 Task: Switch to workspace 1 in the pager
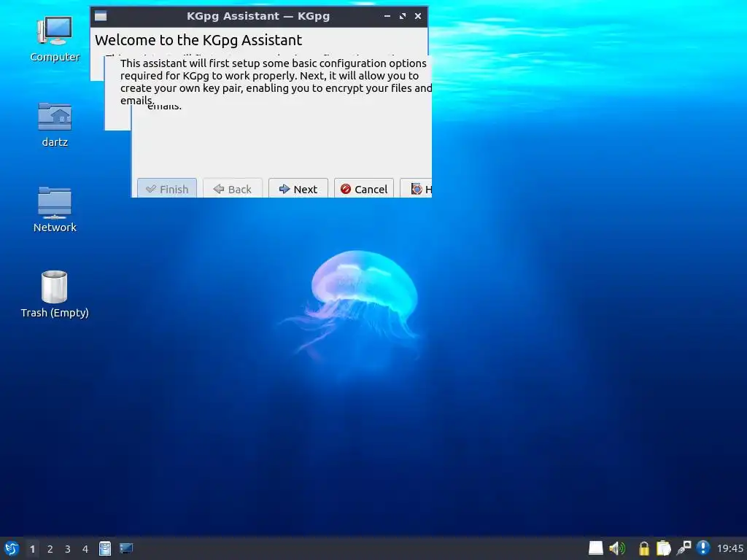click(32, 549)
